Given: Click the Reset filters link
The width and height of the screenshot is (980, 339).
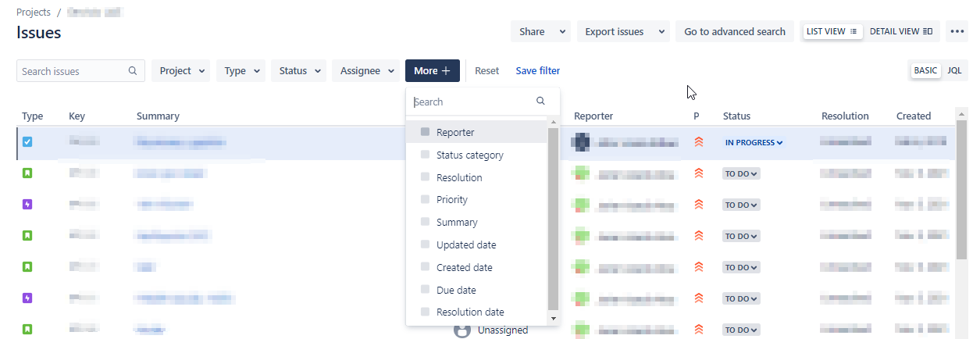Looking at the screenshot, I should pyautogui.click(x=486, y=70).
